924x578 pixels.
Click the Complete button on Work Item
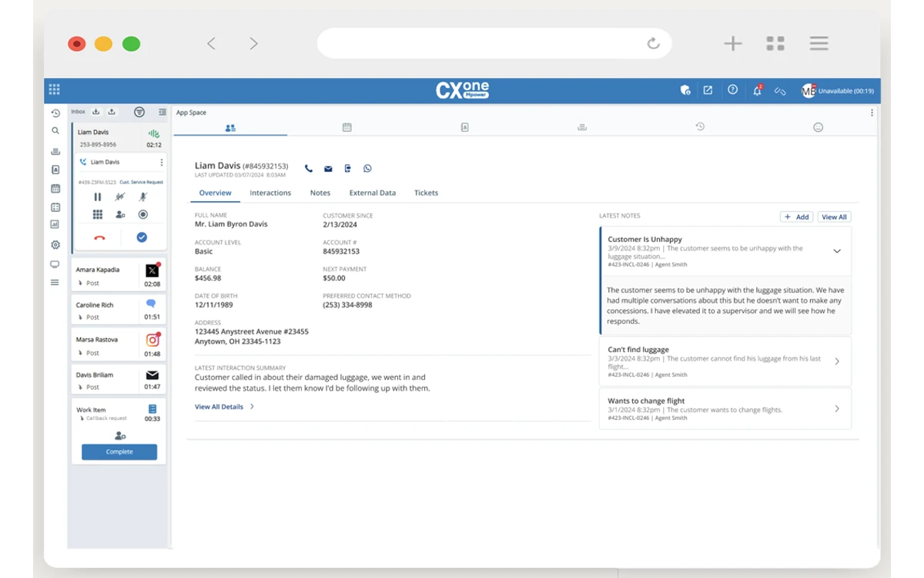point(119,452)
